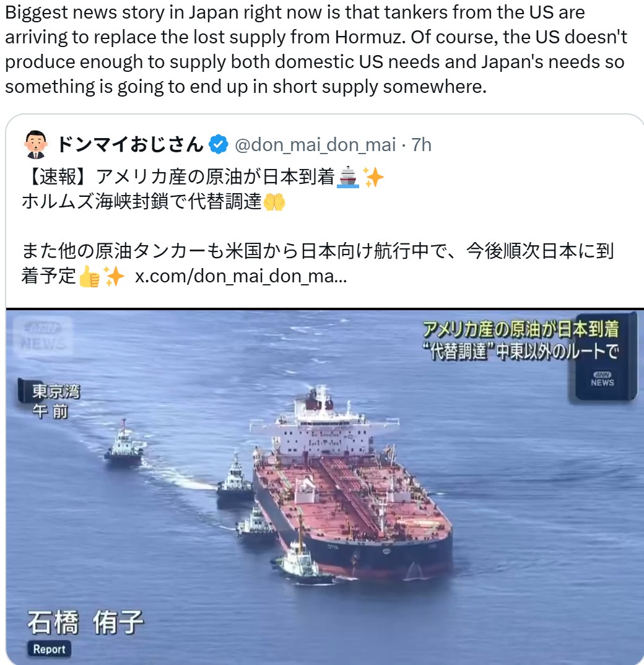
Task: Open the @don_mai_don_mai handle
Action: 315,145
